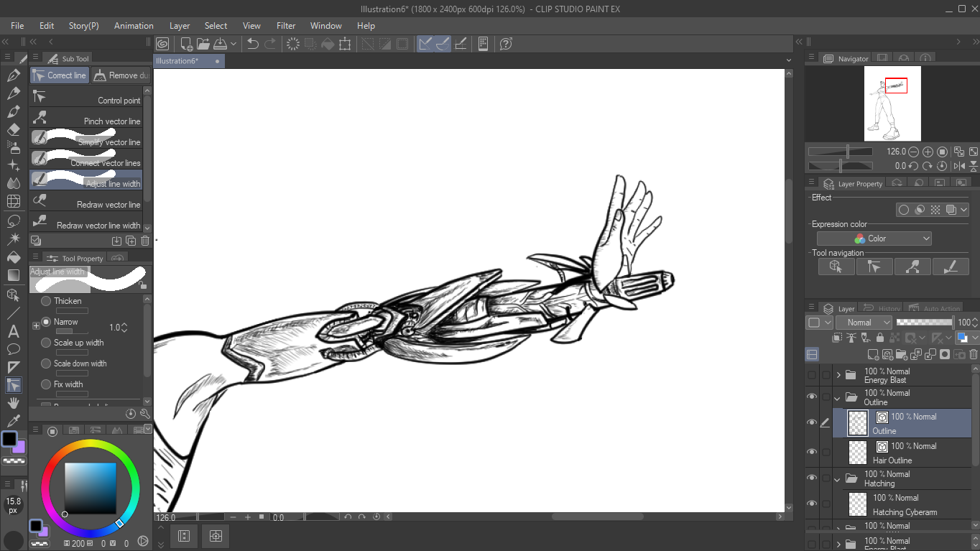
Task: Click the color wheel square picker
Action: pyautogui.click(x=91, y=488)
